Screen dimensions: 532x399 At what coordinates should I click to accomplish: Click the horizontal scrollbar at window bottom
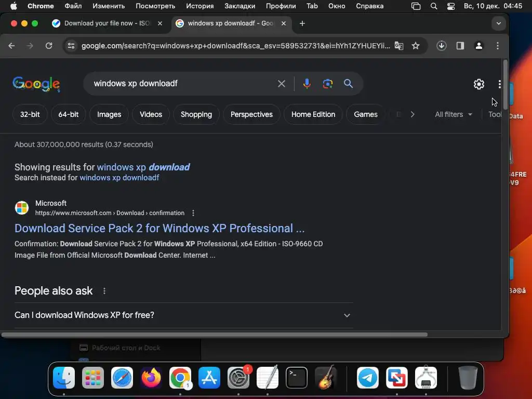pyautogui.click(x=215, y=335)
